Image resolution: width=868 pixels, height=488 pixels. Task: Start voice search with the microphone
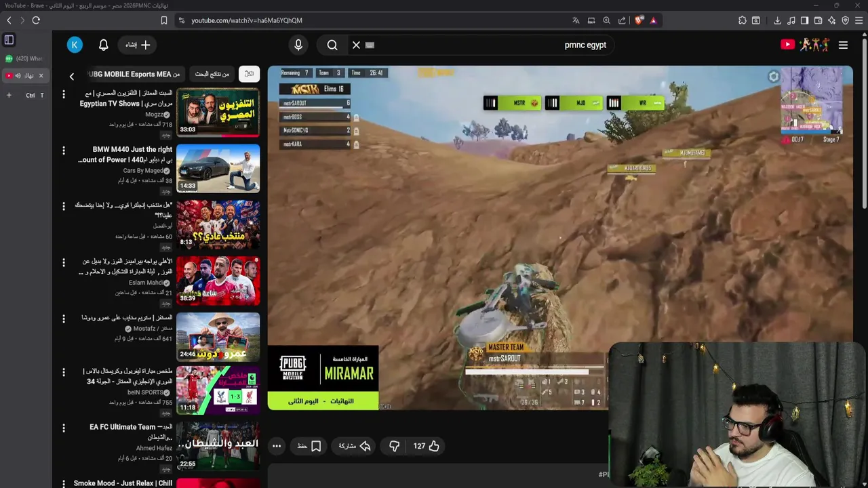point(298,45)
